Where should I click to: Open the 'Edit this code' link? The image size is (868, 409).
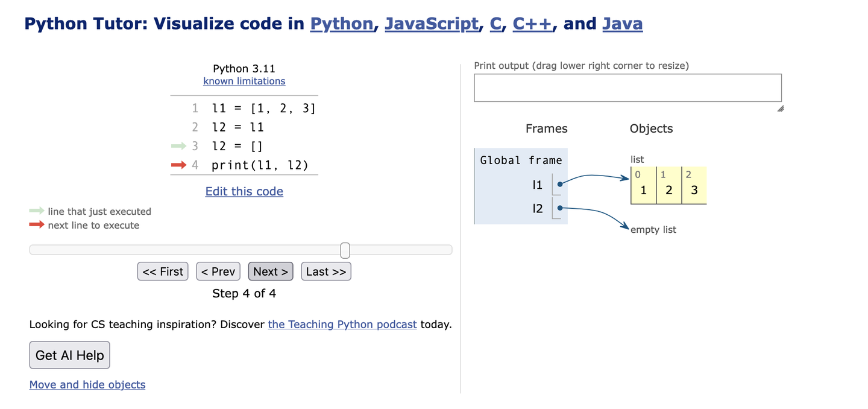[244, 191]
